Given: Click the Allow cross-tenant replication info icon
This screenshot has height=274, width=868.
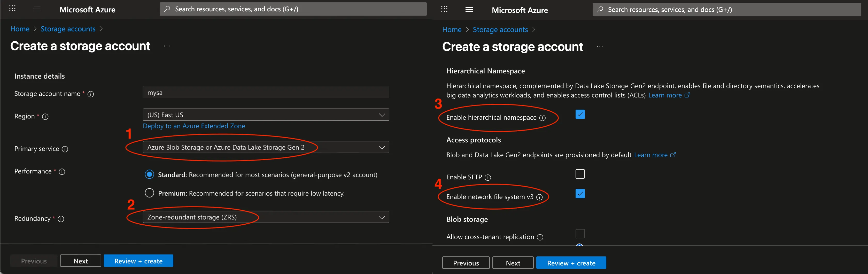Looking at the screenshot, I should tap(540, 237).
